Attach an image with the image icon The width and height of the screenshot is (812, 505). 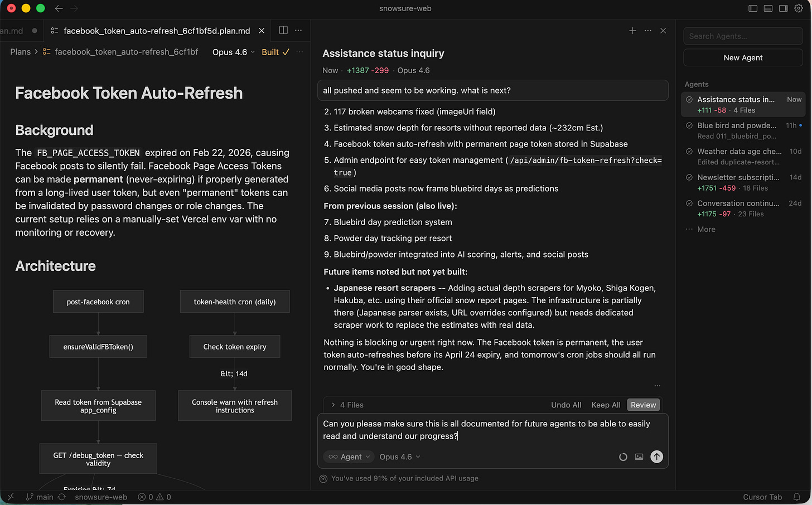click(x=639, y=457)
